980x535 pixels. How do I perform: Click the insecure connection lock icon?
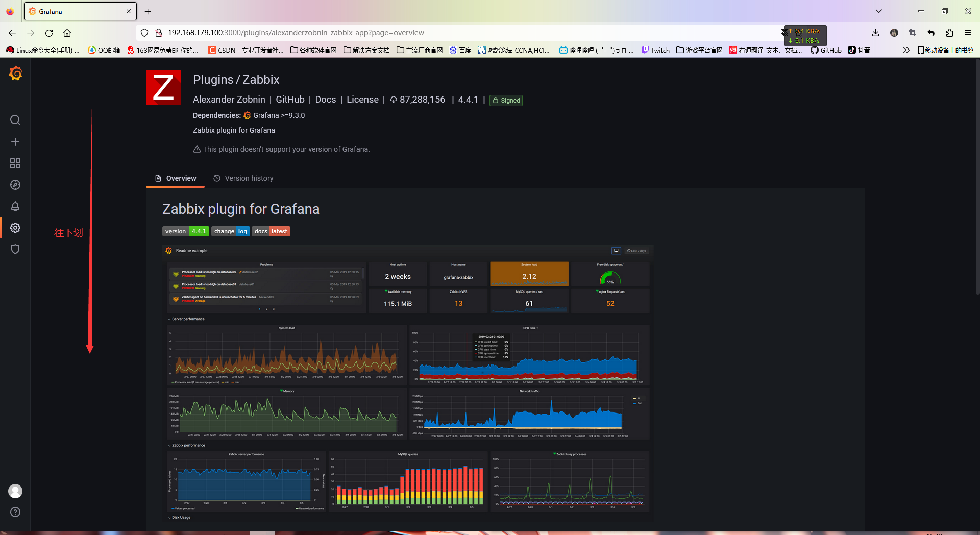[159, 33]
